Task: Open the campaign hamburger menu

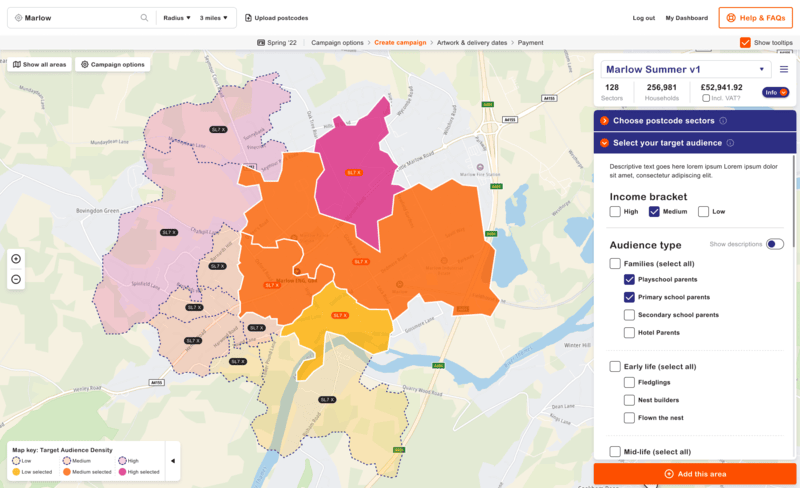Action: coord(784,69)
